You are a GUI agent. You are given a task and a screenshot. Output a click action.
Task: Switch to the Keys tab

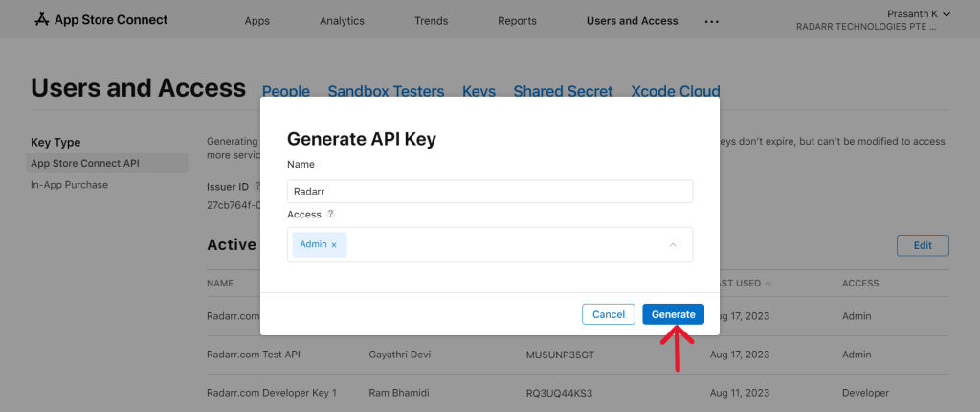479,91
